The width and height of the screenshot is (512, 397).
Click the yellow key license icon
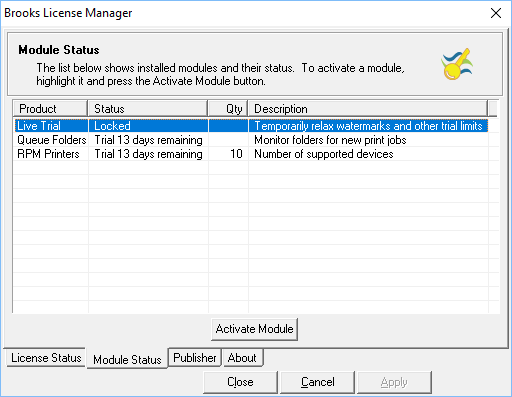(457, 64)
